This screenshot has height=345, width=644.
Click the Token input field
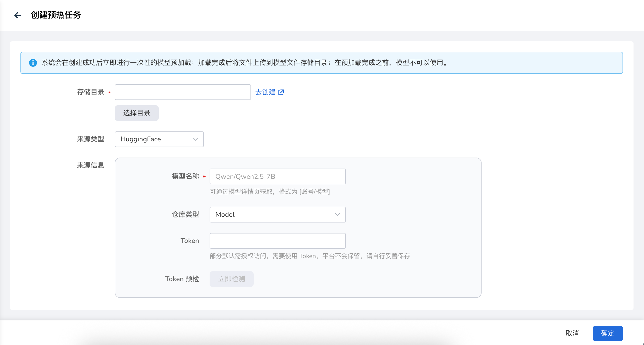click(277, 241)
